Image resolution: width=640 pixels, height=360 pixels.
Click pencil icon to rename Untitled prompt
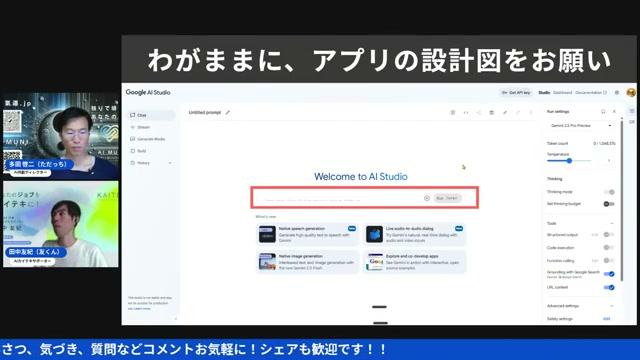coord(228,112)
